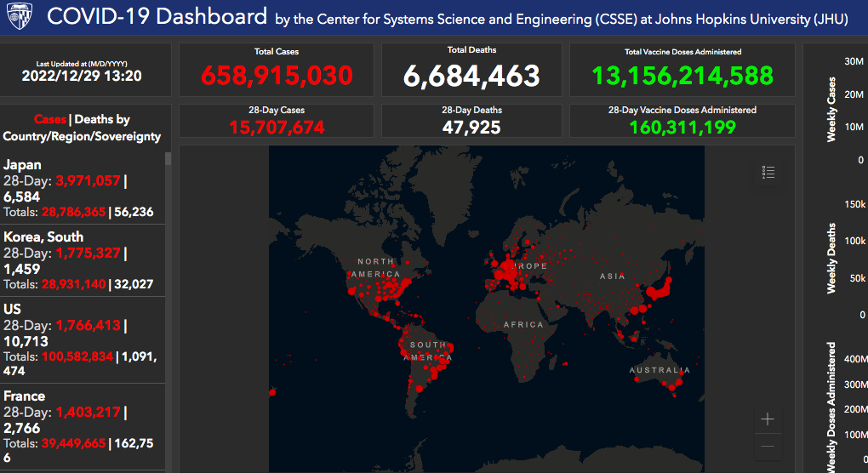This screenshot has height=473, width=868.
Task: Click the country list scrollbar thumb
Action: point(168,159)
